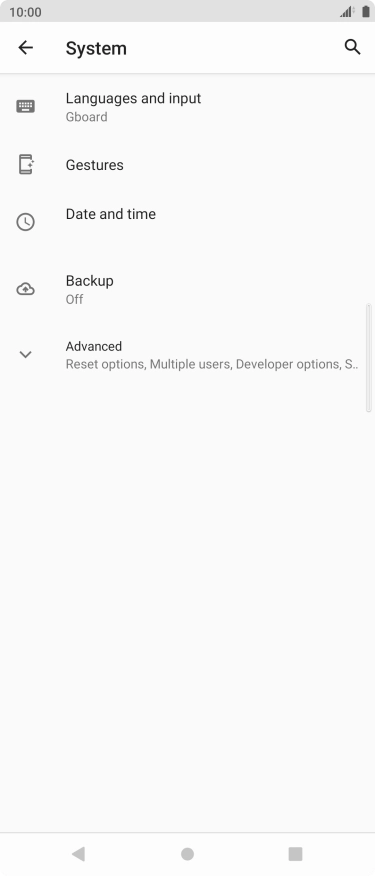The width and height of the screenshot is (375, 876).
Task: Tap the phone gestures icon
Action: [26, 165]
